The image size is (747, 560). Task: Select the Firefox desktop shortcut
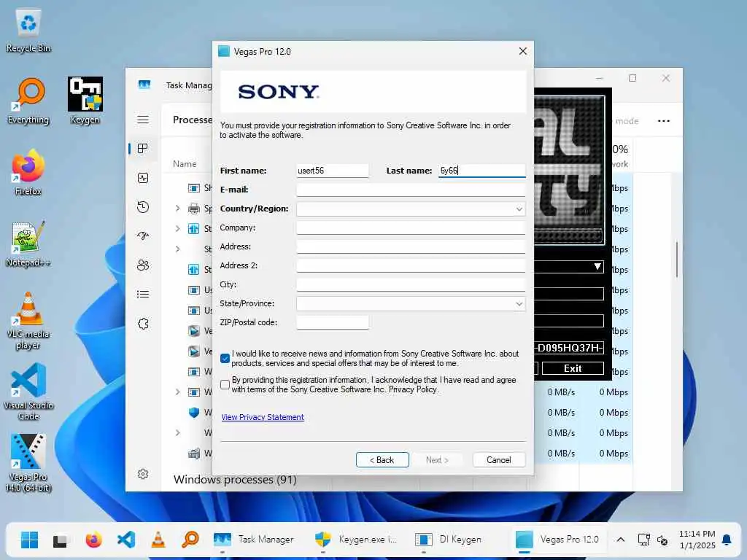[x=28, y=172]
